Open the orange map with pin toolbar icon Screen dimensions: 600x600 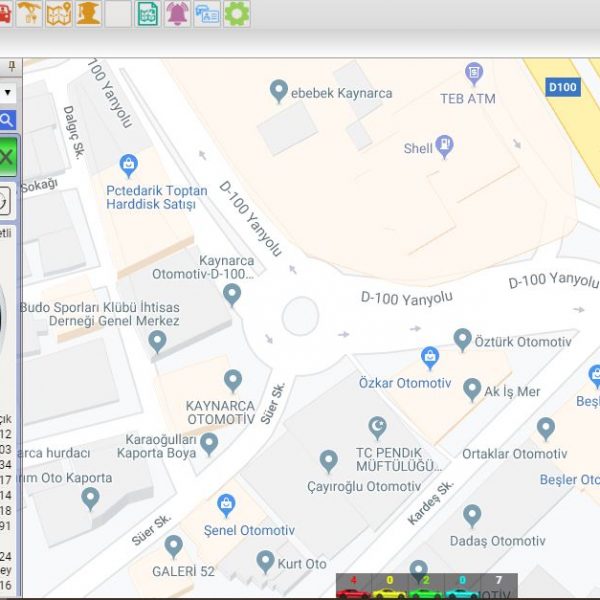[59, 14]
